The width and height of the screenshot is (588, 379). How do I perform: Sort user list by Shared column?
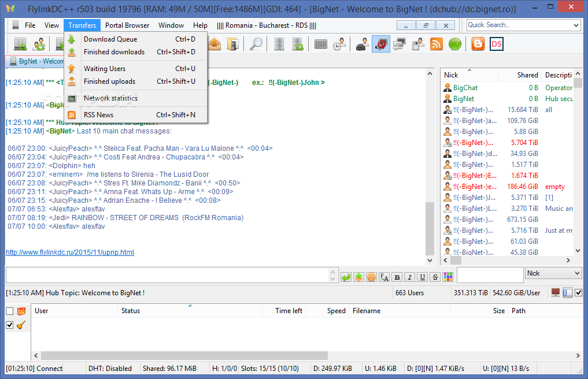520,75
